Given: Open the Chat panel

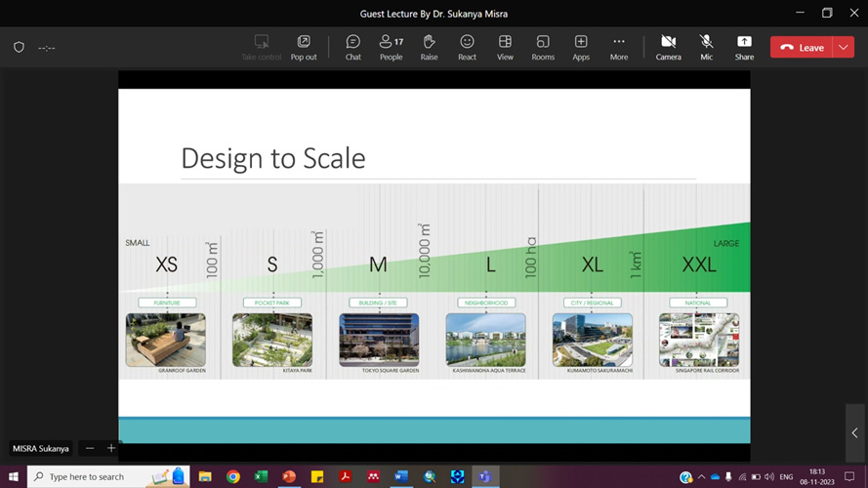Looking at the screenshot, I should pos(352,47).
